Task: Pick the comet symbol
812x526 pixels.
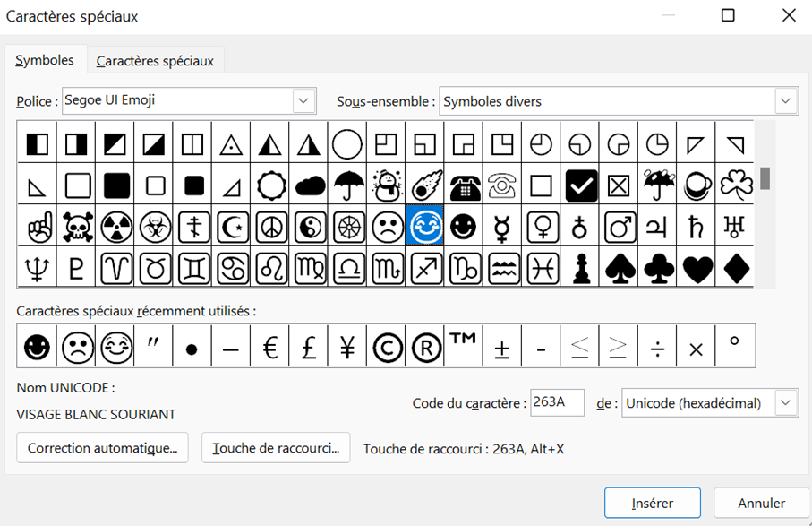Action: coord(425,185)
